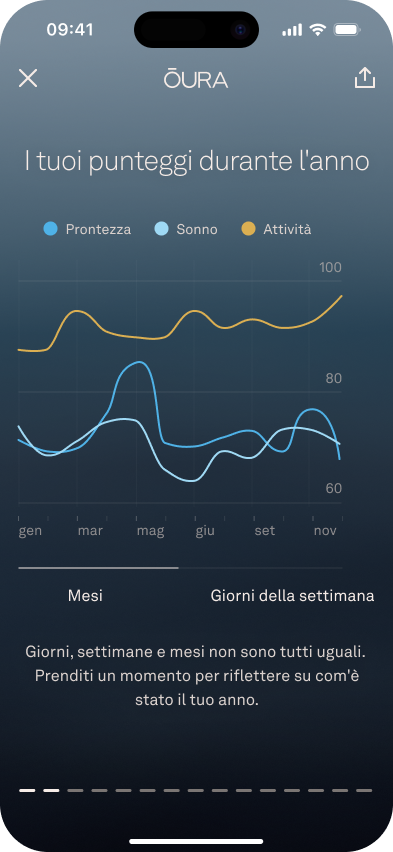Screen dimensions: 393x852
Task: Toggle the Attività yellow legend dot
Action: click(248, 229)
